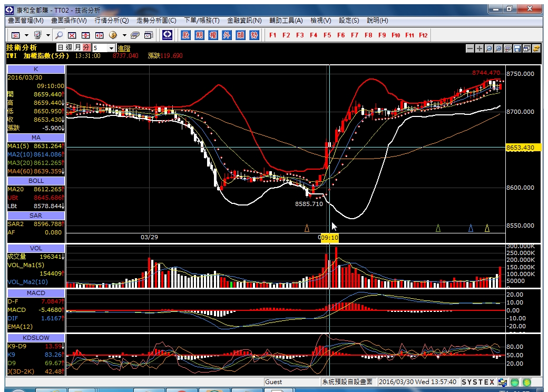Click the 03/29 date label on axis
This screenshot has height=392, width=548.
(149, 237)
